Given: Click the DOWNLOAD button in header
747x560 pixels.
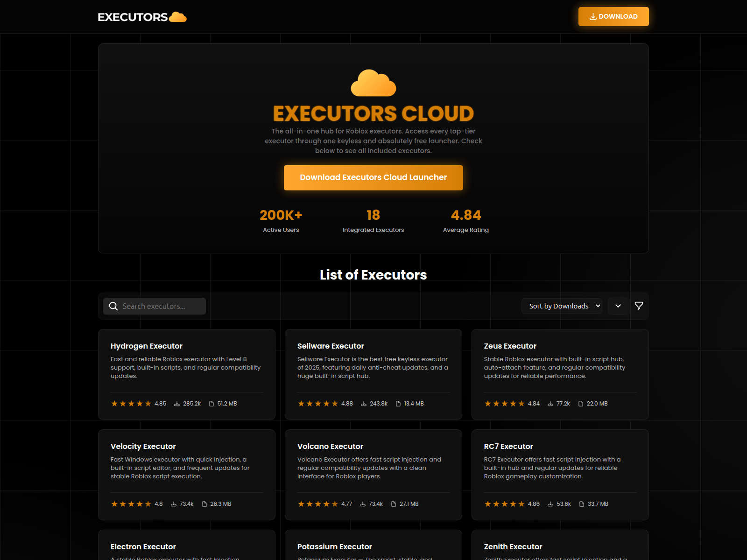Looking at the screenshot, I should (x=613, y=16).
